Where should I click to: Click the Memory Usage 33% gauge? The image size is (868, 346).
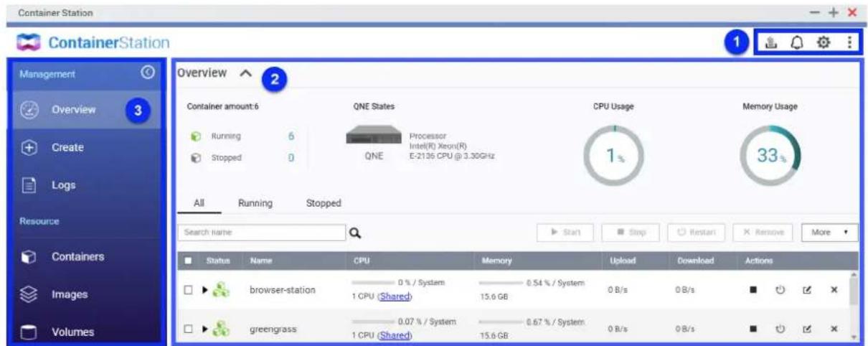[x=770, y=156]
